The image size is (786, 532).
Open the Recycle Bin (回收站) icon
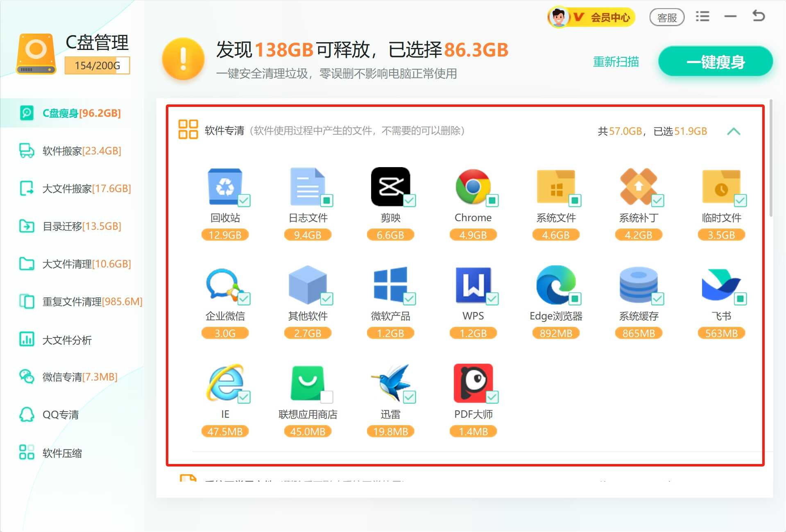click(x=225, y=186)
